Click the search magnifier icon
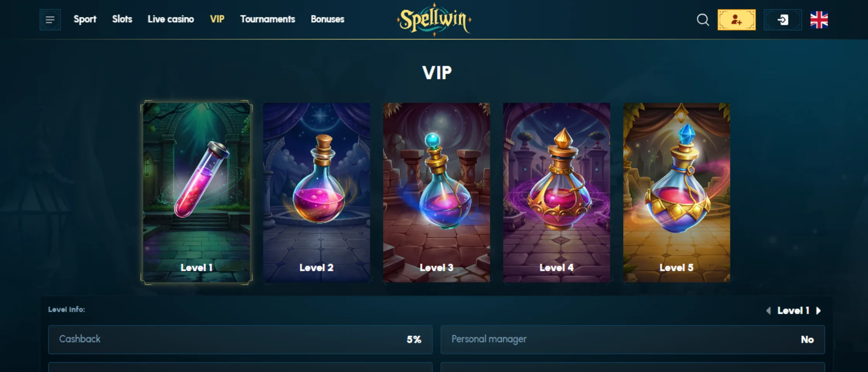This screenshot has height=372, width=868. point(703,20)
